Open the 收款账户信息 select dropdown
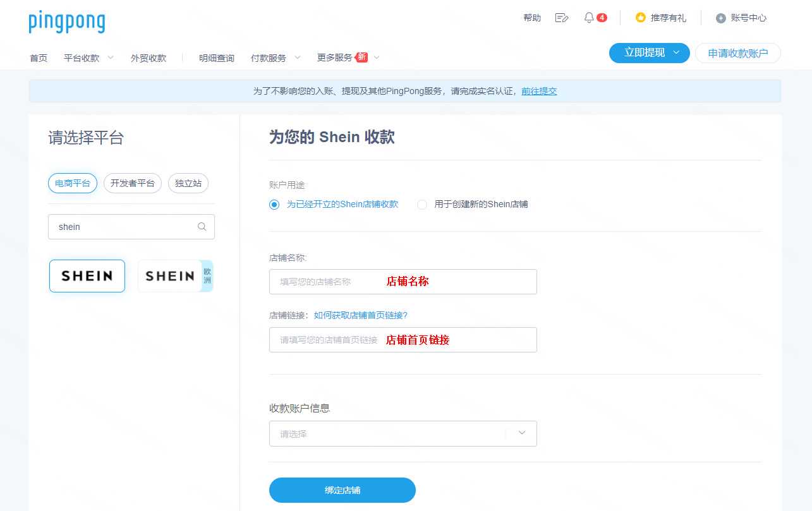This screenshot has width=812, height=511. pos(403,433)
